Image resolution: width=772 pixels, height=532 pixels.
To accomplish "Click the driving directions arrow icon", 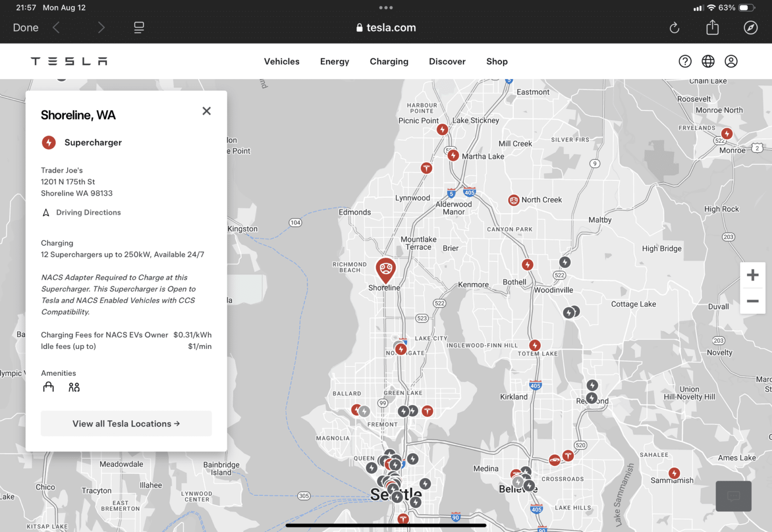I will 46,213.
